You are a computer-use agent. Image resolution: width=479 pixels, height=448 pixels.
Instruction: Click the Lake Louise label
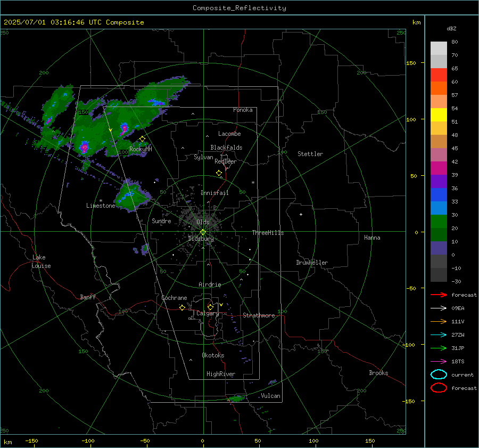(x=41, y=262)
